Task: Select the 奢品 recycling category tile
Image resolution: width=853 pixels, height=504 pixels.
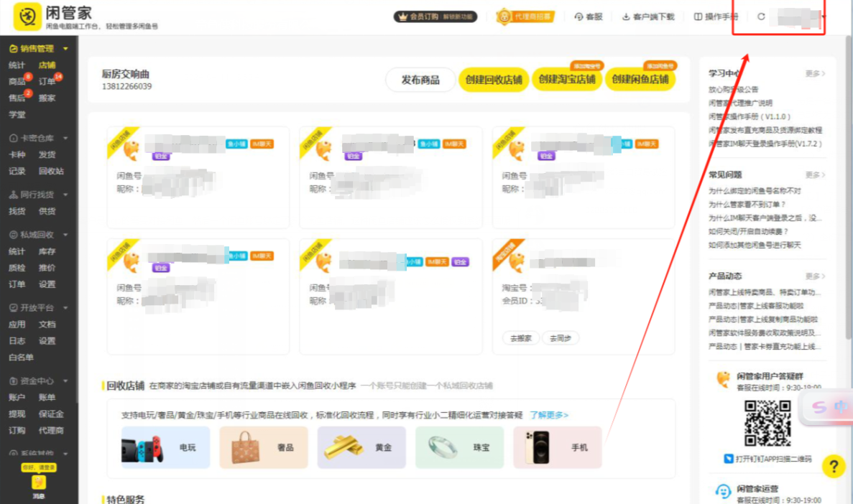Action: (x=263, y=447)
